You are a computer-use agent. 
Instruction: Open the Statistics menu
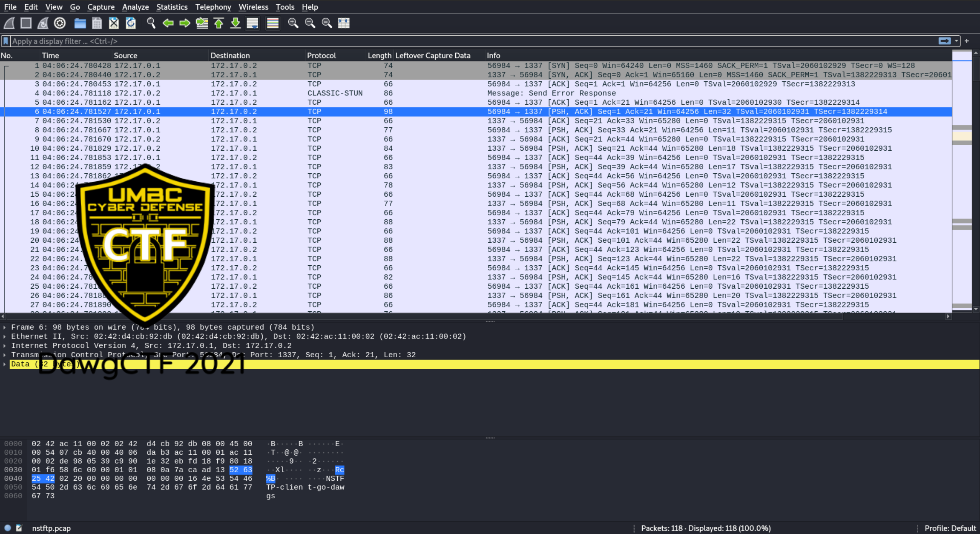[x=172, y=7]
